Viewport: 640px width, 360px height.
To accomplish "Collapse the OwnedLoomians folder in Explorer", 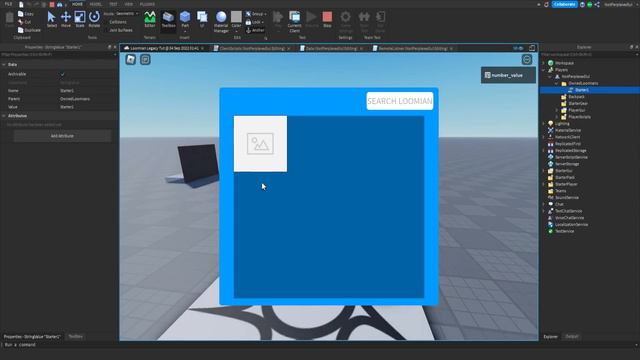I will (557, 83).
